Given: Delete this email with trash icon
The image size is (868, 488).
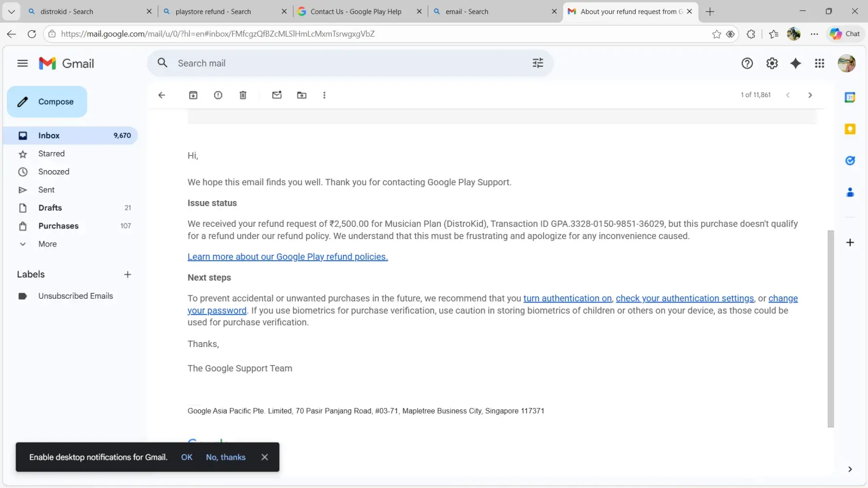Looking at the screenshot, I should click(x=243, y=95).
